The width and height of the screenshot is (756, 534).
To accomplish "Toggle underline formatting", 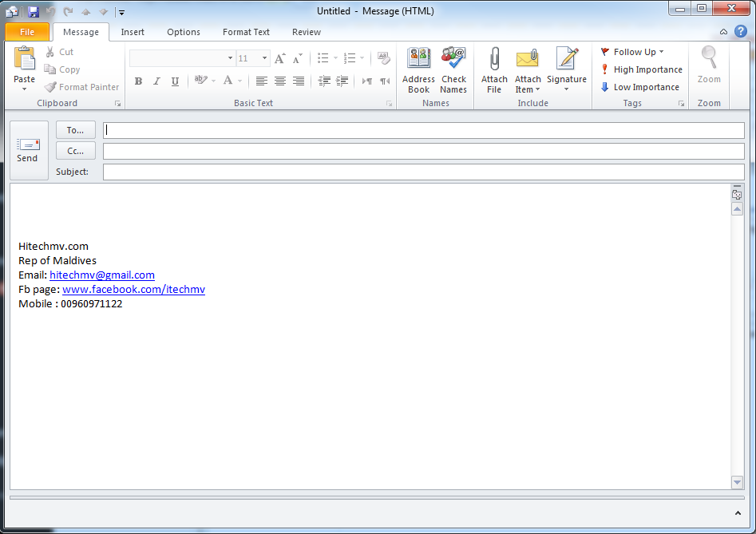I will pyautogui.click(x=175, y=81).
